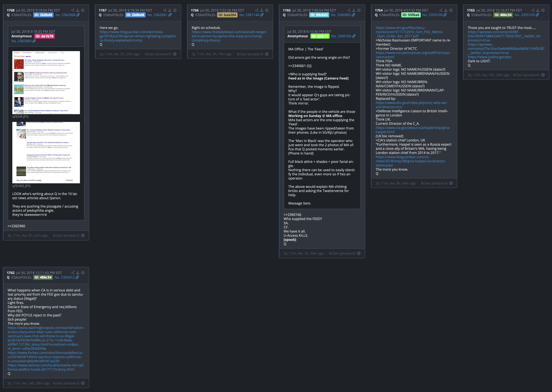The width and height of the screenshot is (552, 392).
Task: Open the qFEAR2.JPG image thumbnail
Action: pos(46,153)
